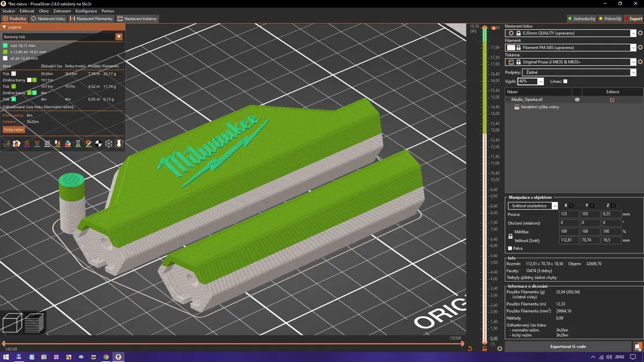This screenshot has height=362, width=644.
Task: Enable the Palce inches checkbox
Action: 510,248
